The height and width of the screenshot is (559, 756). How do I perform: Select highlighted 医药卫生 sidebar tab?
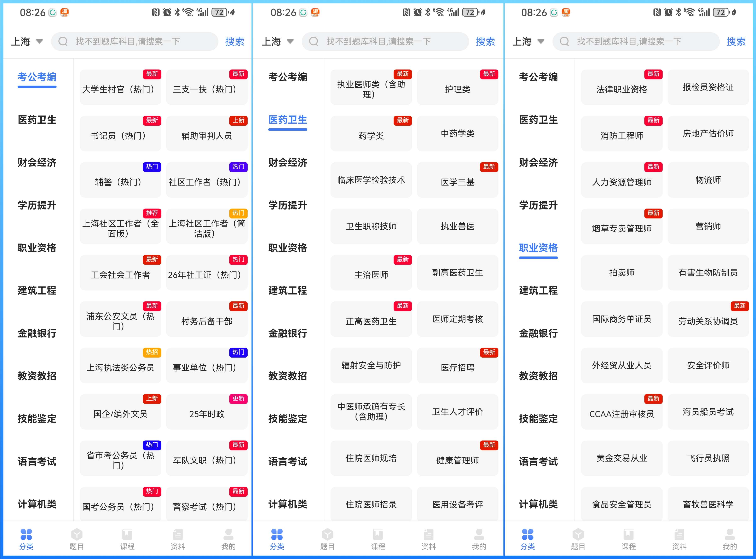(x=287, y=120)
